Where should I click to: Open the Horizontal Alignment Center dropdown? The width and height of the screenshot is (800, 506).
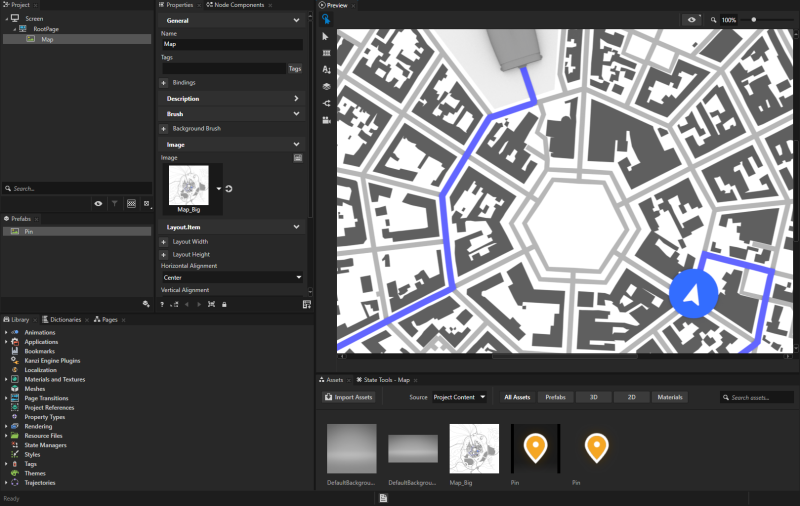(x=232, y=277)
